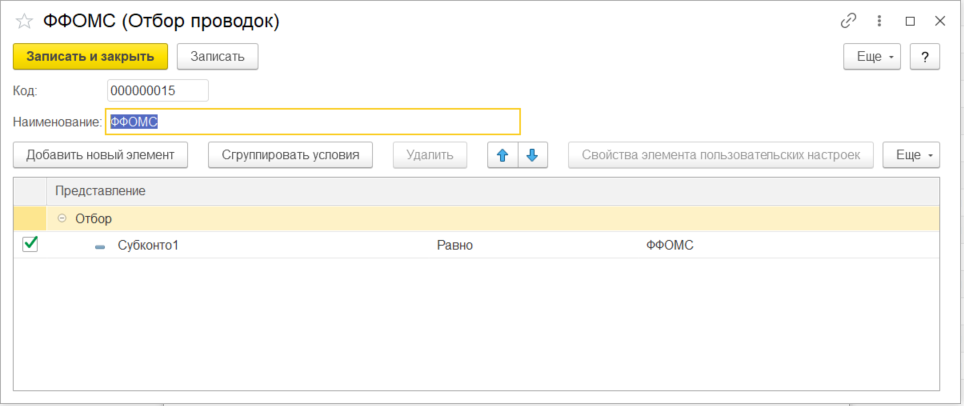Copy link using the chain icon
Screen dimensions: 964x406
tap(849, 20)
